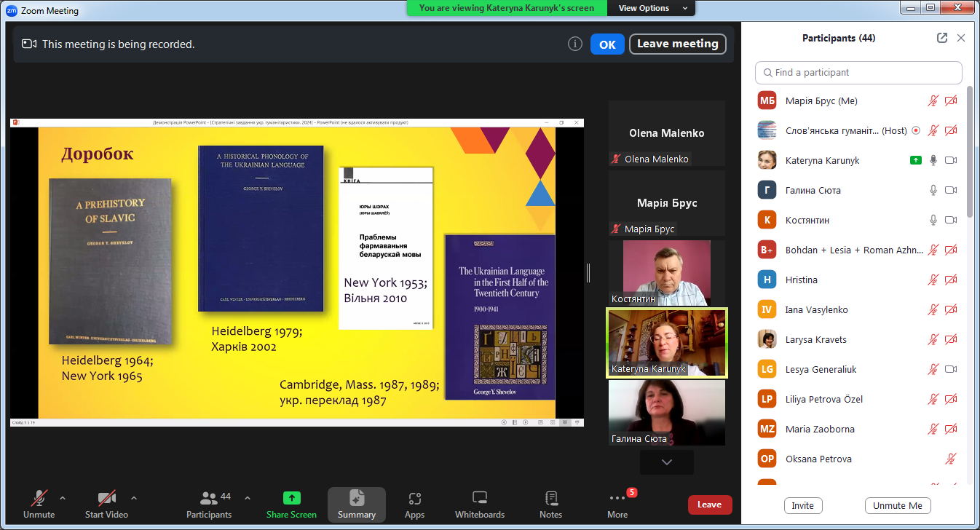Click OK on the recording notice

tap(607, 44)
